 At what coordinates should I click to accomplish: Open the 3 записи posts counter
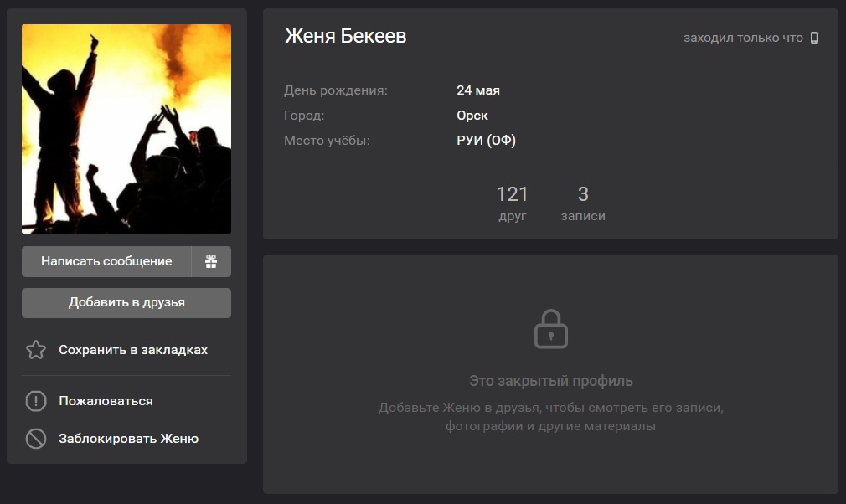[583, 203]
